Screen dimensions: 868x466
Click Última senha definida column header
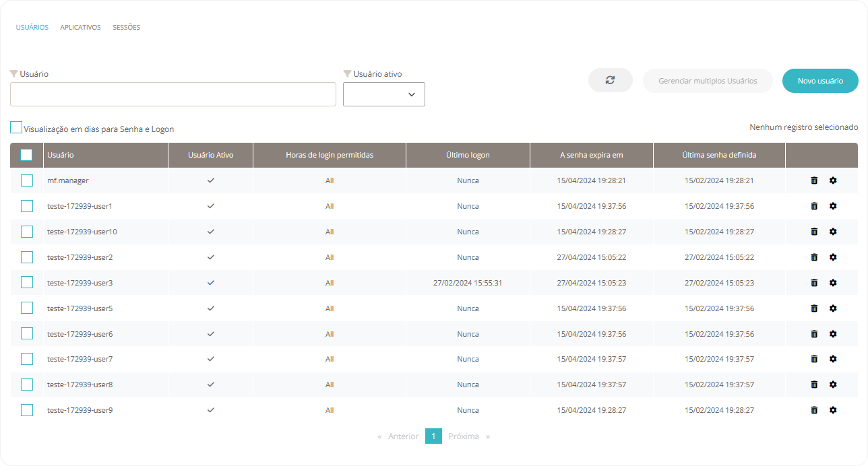point(719,155)
